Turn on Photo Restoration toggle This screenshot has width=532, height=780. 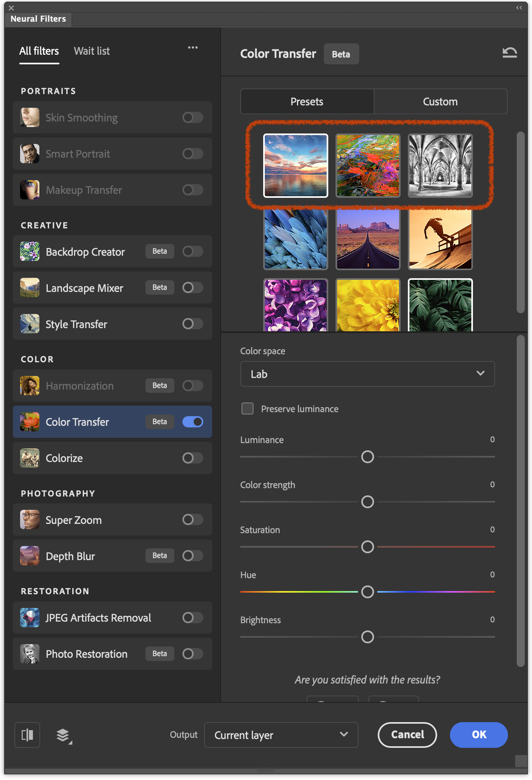(x=193, y=654)
